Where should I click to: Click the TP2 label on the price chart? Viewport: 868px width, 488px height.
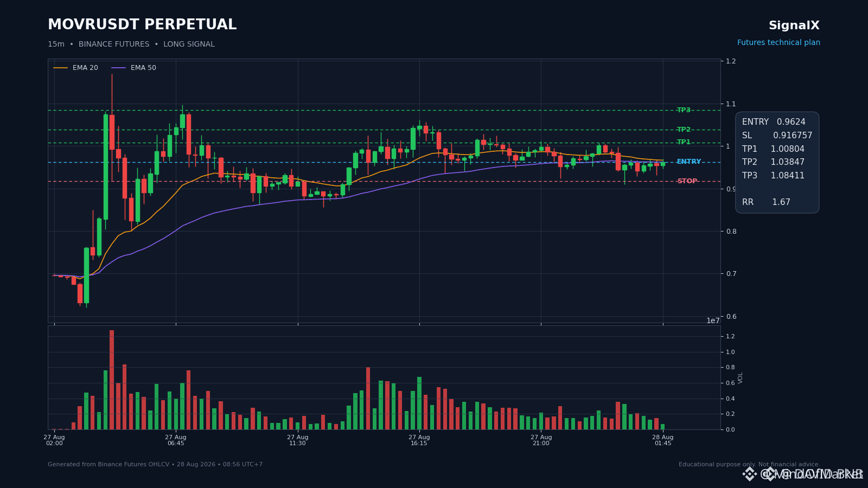click(x=684, y=130)
